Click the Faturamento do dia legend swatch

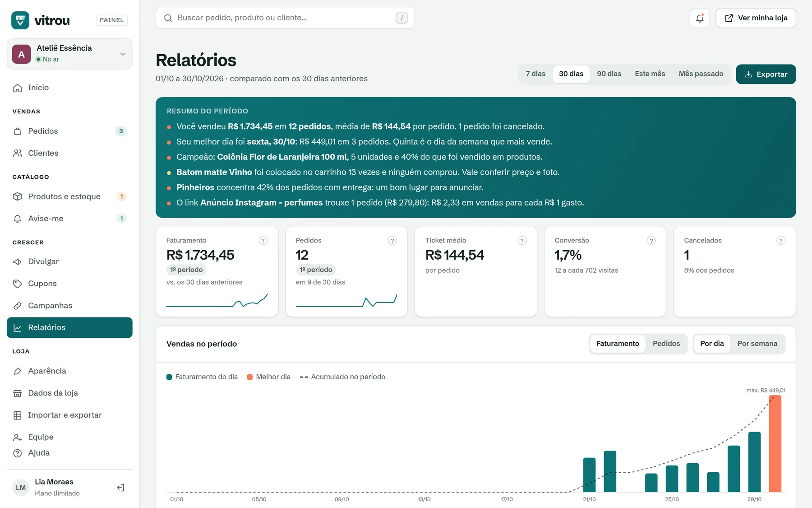169,377
